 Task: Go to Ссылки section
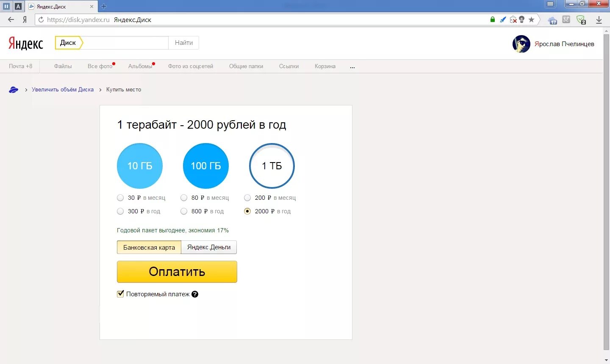[289, 66]
